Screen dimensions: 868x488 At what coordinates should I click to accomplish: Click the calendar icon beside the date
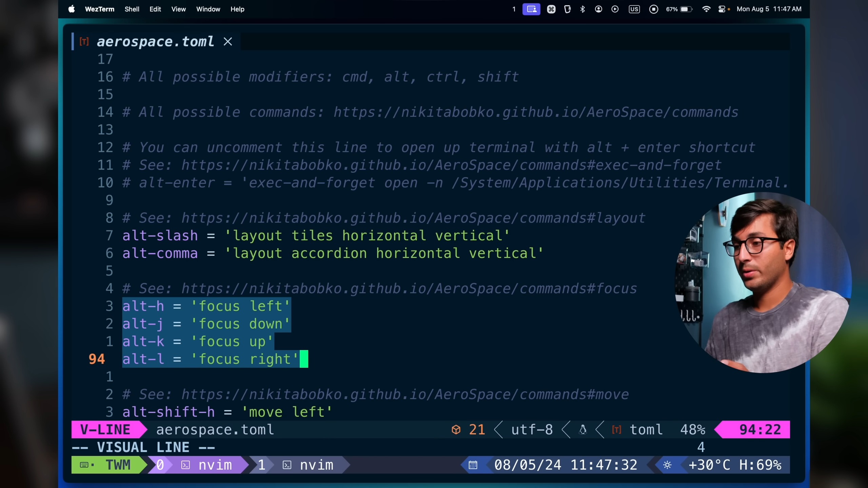click(473, 465)
